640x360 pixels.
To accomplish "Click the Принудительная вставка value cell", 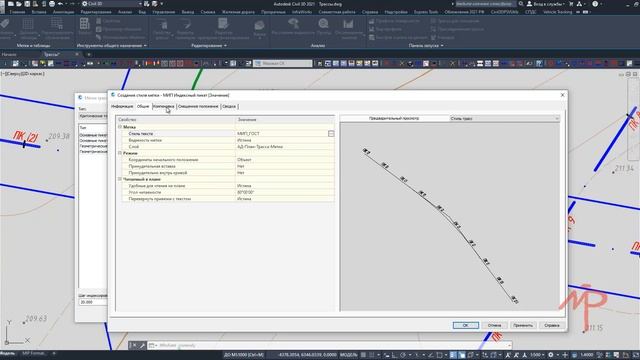I will click(284, 166).
